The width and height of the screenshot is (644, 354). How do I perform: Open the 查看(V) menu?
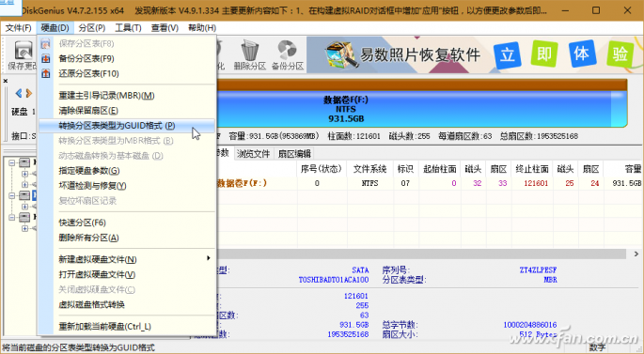[165, 28]
